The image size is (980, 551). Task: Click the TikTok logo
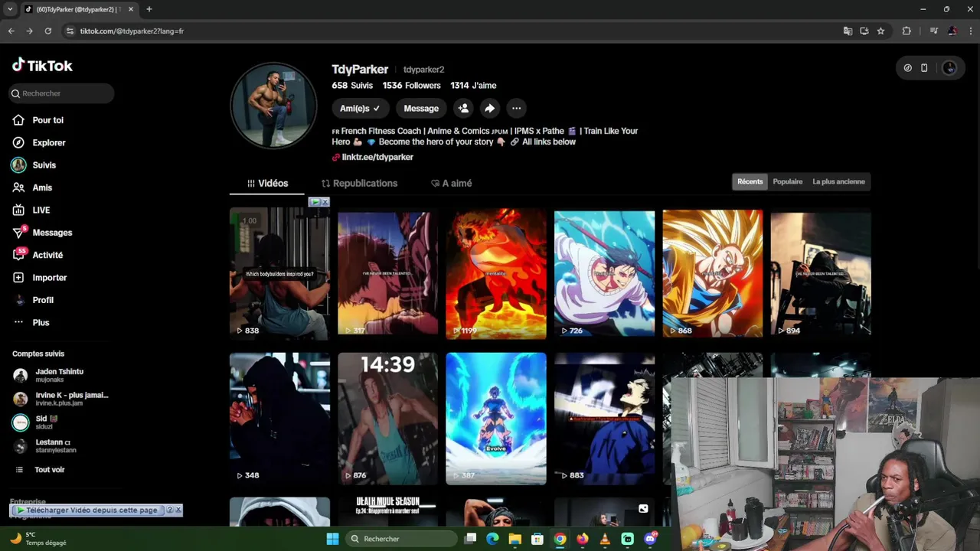[x=42, y=66]
